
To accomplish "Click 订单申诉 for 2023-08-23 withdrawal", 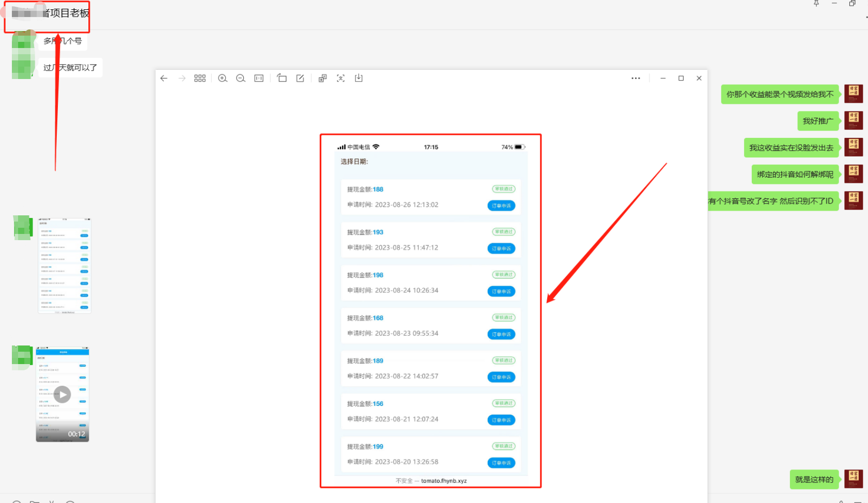I will click(501, 334).
